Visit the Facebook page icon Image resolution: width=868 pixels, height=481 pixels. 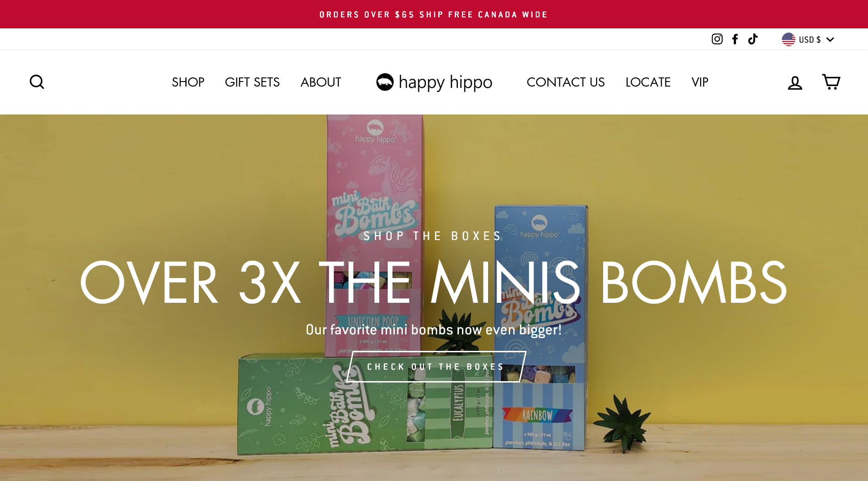point(735,39)
